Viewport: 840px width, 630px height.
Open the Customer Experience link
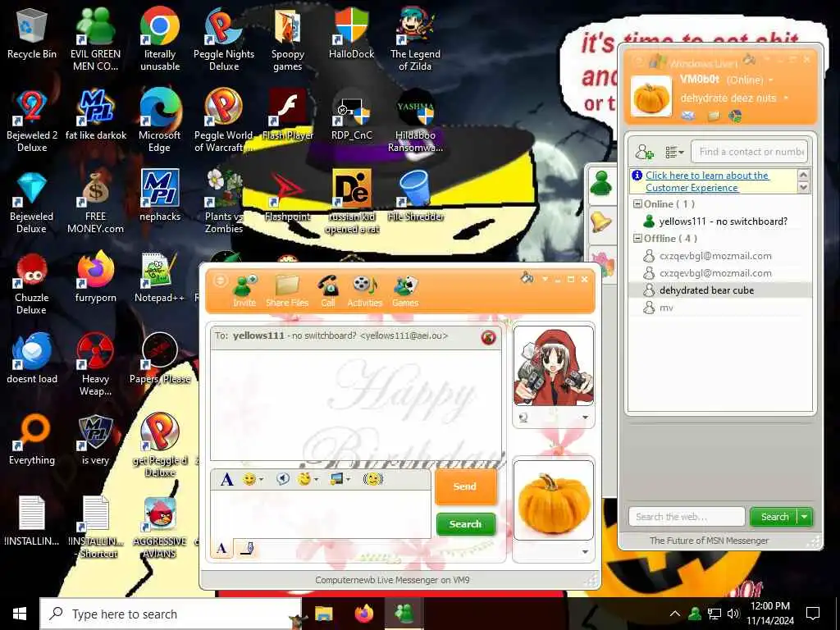[707, 181]
